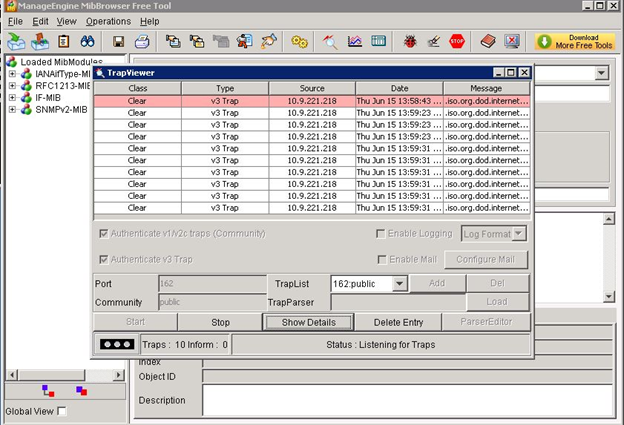This screenshot has height=425, width=624.
Task: Click the three-dot indicator in TrapViewer status bar
Action: (117, 344)
